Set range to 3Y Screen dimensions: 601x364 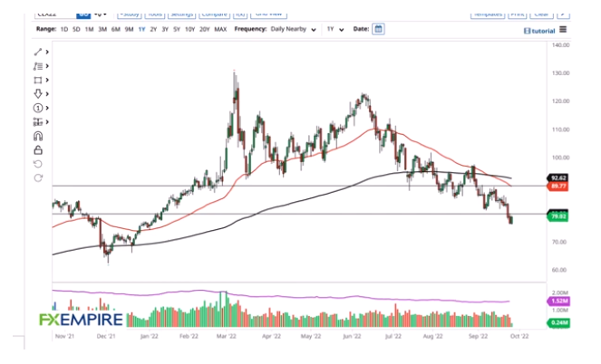pyautogui.click(x=165, y=29)
